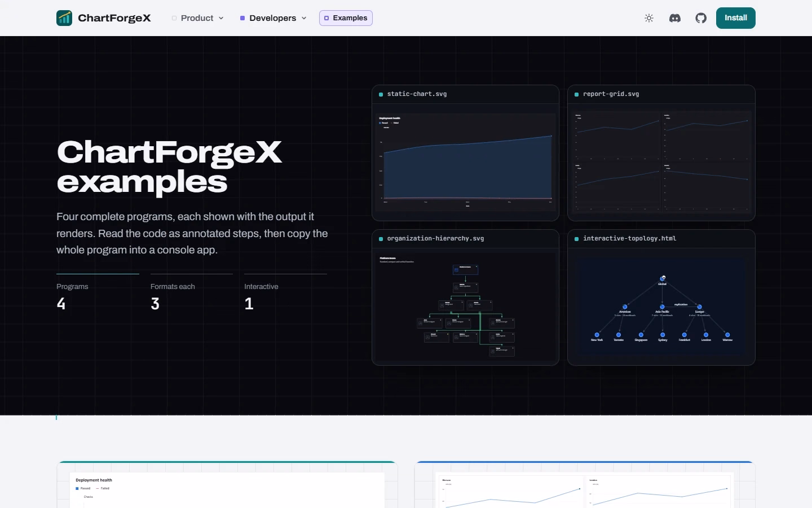Click the hero description paragraph
The height and width of the screenshot is (508, 812).
click(x=192, y=233)
